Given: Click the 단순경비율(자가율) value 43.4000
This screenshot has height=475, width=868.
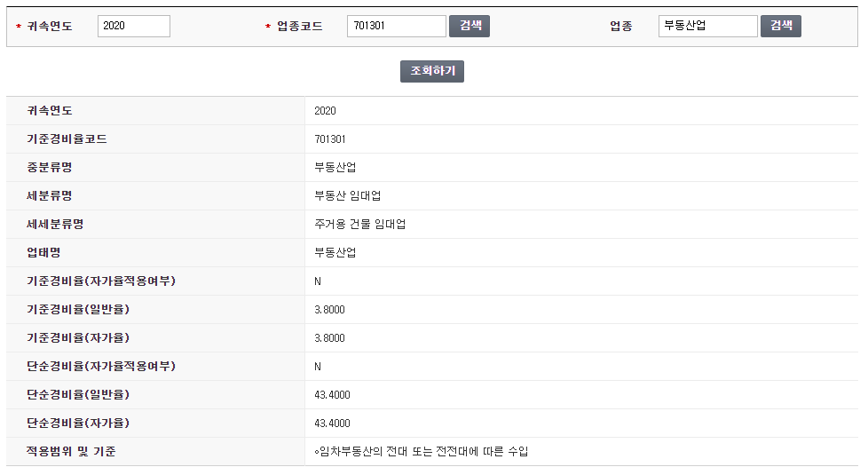Looking at the screenshot, I should coord(332,424).
